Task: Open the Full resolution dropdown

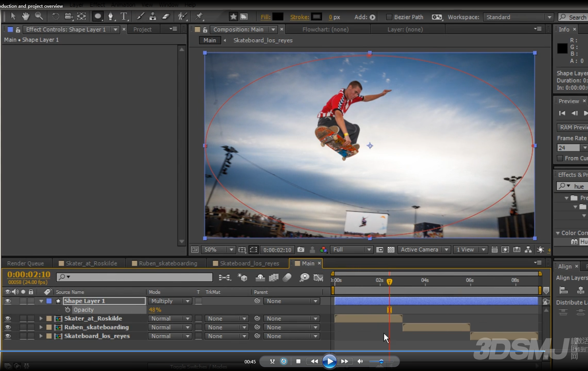Action: pos(352,250)
